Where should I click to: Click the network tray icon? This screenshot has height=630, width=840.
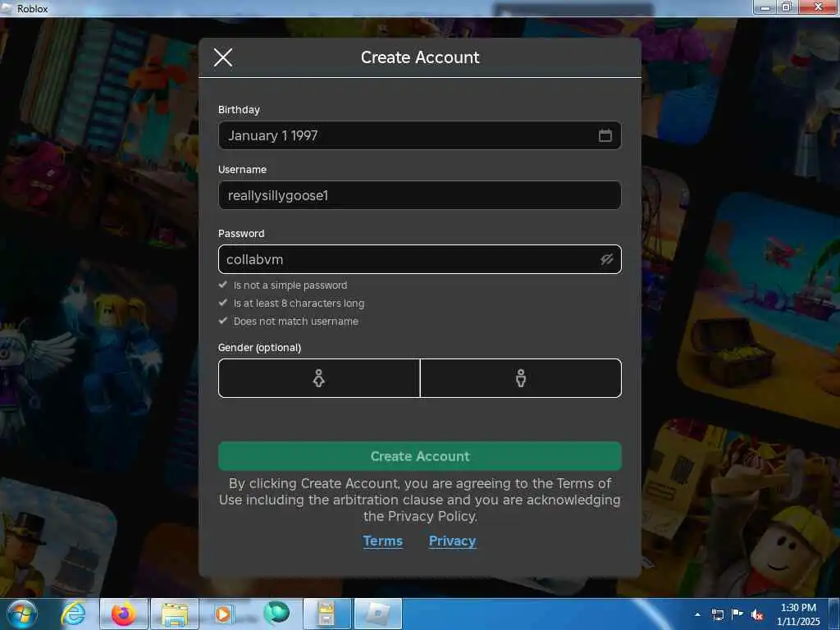pos(717,614)
